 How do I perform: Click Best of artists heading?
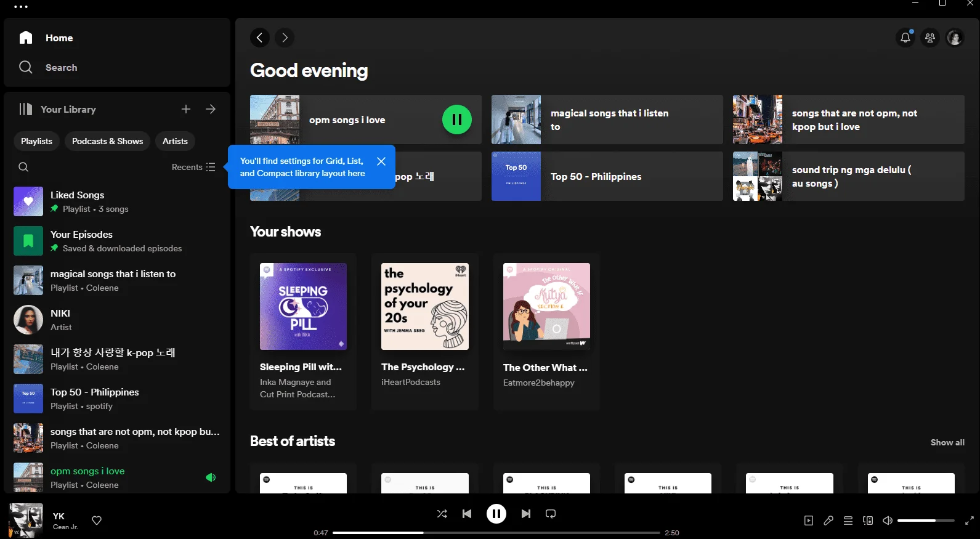[x=293, y=441]
